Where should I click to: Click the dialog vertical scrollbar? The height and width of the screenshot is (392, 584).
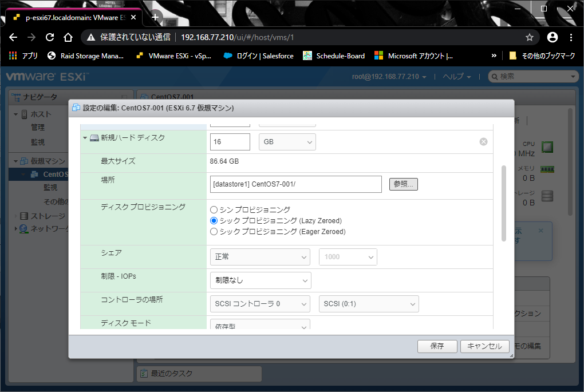click(504, 203)
